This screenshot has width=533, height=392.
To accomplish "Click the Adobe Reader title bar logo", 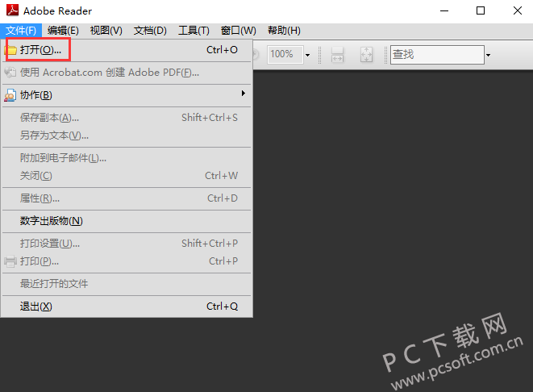I will coord(13,10).
